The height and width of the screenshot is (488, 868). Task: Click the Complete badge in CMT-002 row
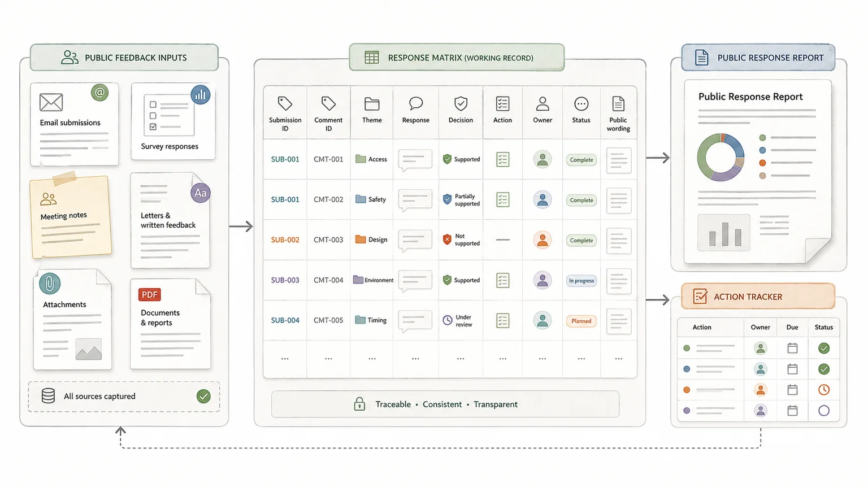(x=581, y=200)
